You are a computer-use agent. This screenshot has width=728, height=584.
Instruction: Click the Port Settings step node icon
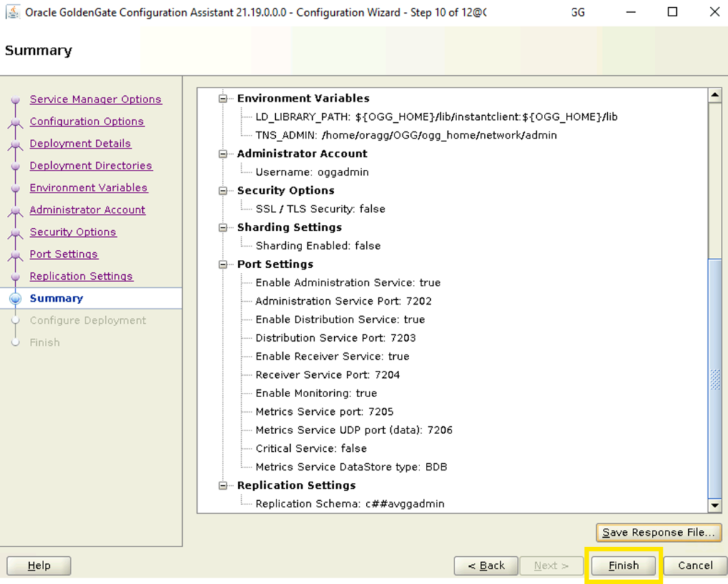click(x=16, y=254)
